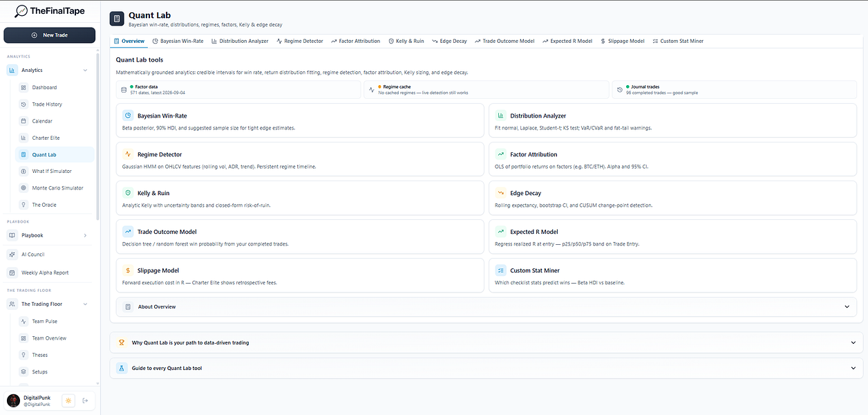Viewport: 868px width, 415px height.
Task: Click the Weekly Alpha Report sidebar icon
Action: (x=12, y=273)
